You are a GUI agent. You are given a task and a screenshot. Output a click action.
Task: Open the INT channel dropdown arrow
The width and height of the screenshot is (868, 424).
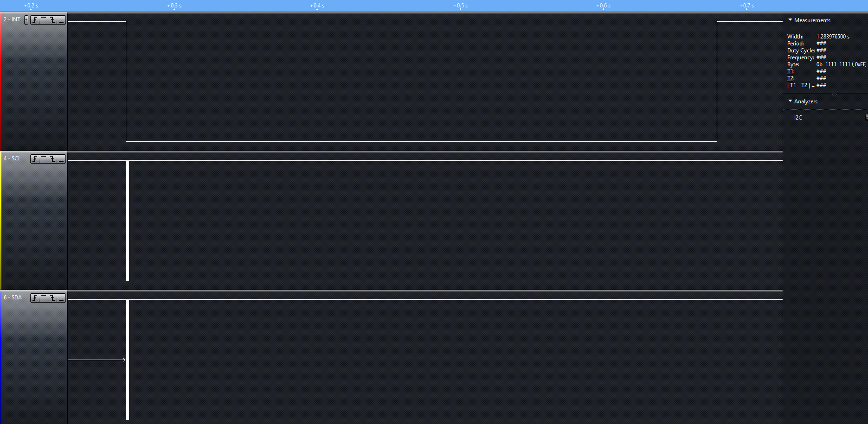pyautogui.click(x=26, y=20)
